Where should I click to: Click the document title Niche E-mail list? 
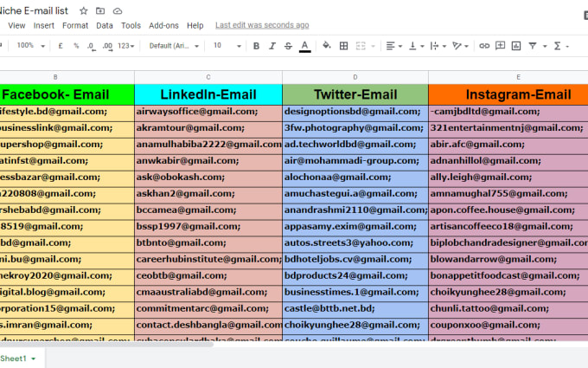pyautogui.click(x=34, y=11)
